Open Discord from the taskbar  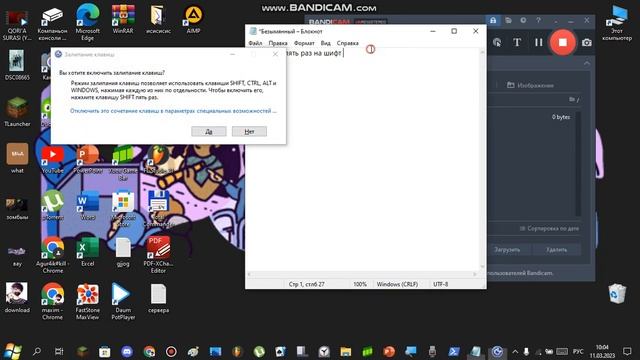pos(127,351)
